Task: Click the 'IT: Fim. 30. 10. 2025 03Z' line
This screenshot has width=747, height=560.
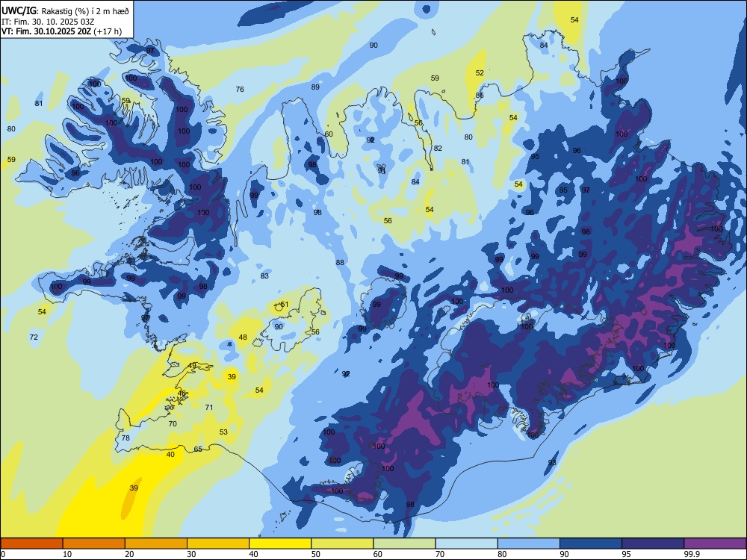Action: point(48,22)
